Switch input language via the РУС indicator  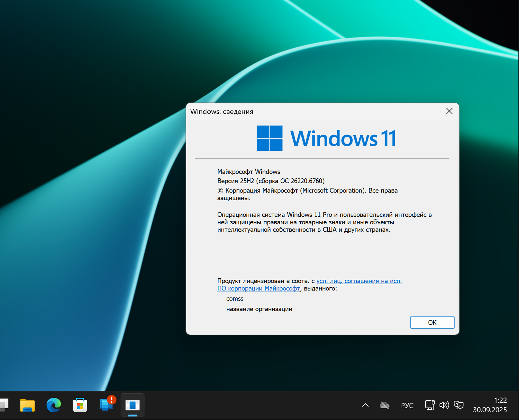click(407, 405)
